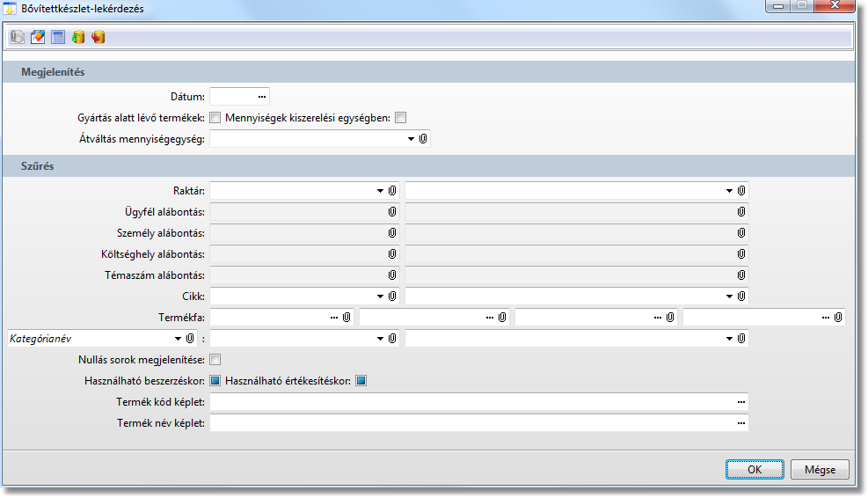Open the second category value dropdown arrow

click(729, 339)
